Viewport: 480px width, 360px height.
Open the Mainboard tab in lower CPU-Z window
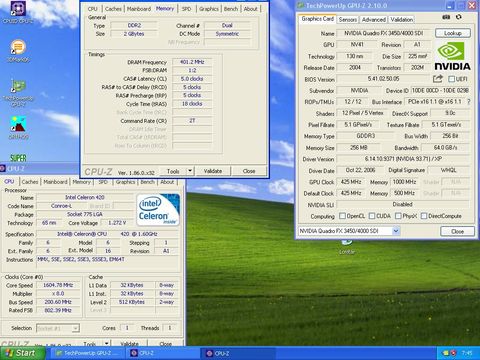tap(55, 182)
